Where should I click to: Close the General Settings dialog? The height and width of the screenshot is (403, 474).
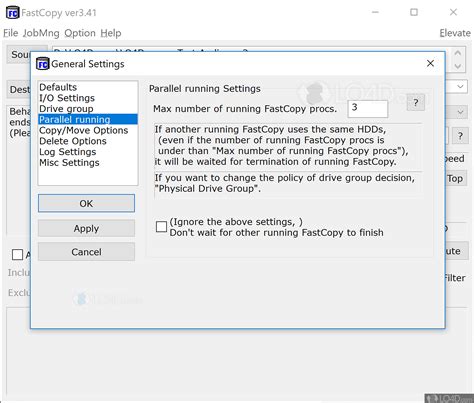pyautogui.click(x=430, y=63)
